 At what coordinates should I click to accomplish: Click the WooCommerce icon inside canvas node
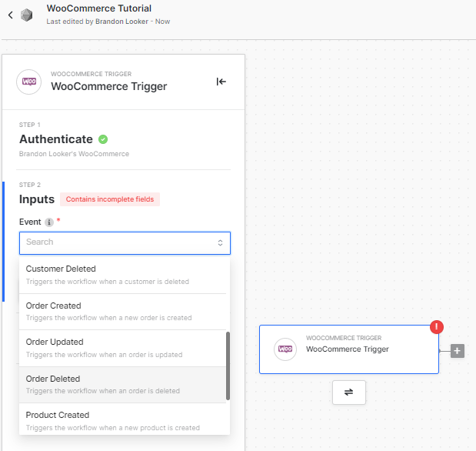pyautogui.click(x=285, y=349)
